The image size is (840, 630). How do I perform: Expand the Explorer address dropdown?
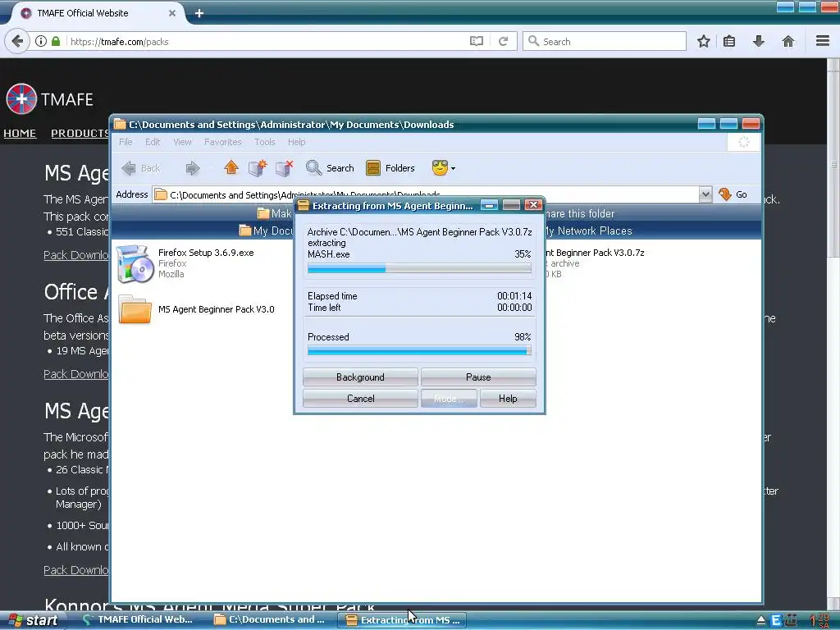[705, 194]
